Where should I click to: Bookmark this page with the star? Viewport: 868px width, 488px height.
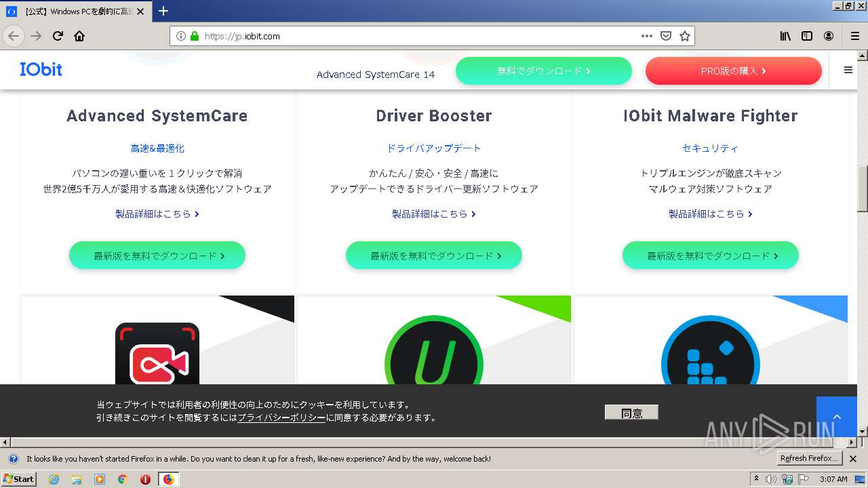pos(685,36)
